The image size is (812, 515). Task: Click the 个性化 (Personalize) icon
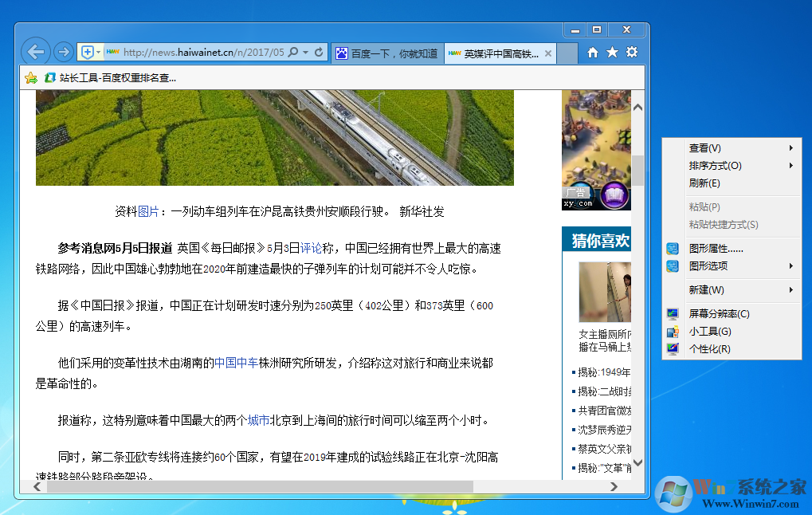coord(672,349)
